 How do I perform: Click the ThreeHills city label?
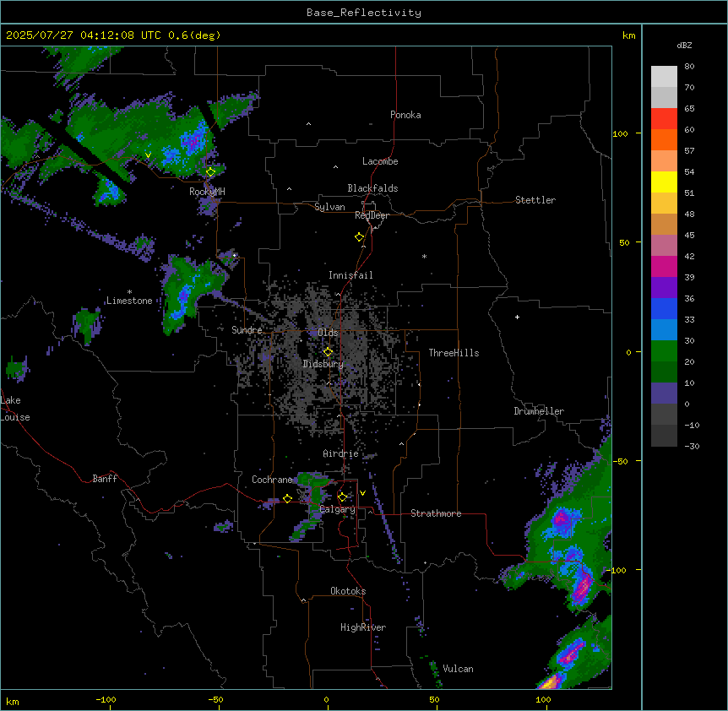point(454,353)
